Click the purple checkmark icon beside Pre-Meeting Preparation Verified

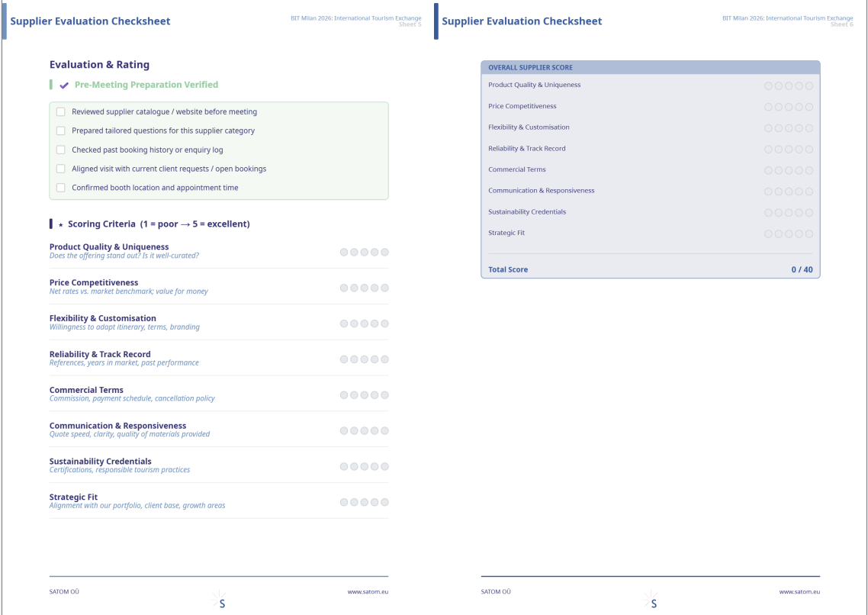pos(64,85)
